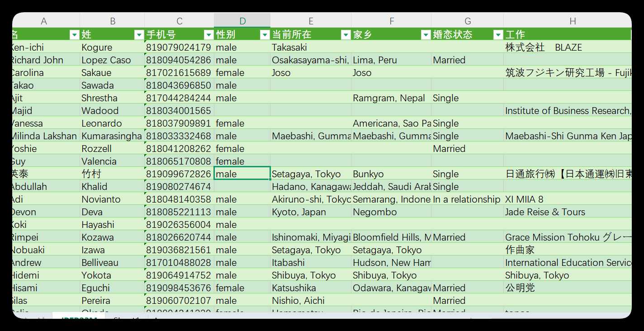
Task: Select the Lopez Caso cell
Action: coord(112,60)
